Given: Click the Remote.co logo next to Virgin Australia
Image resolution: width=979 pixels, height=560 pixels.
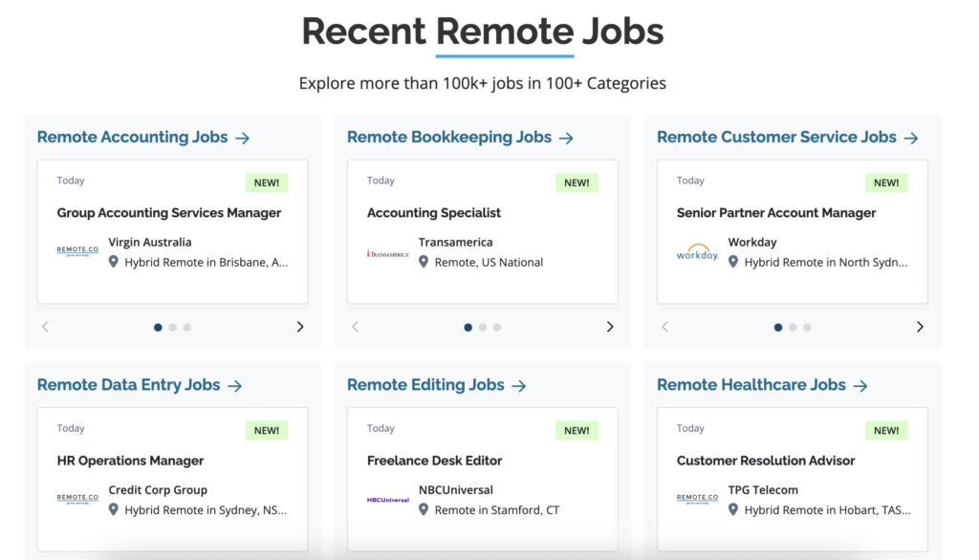Looking at the screenshot, I should tap(77, 251).
